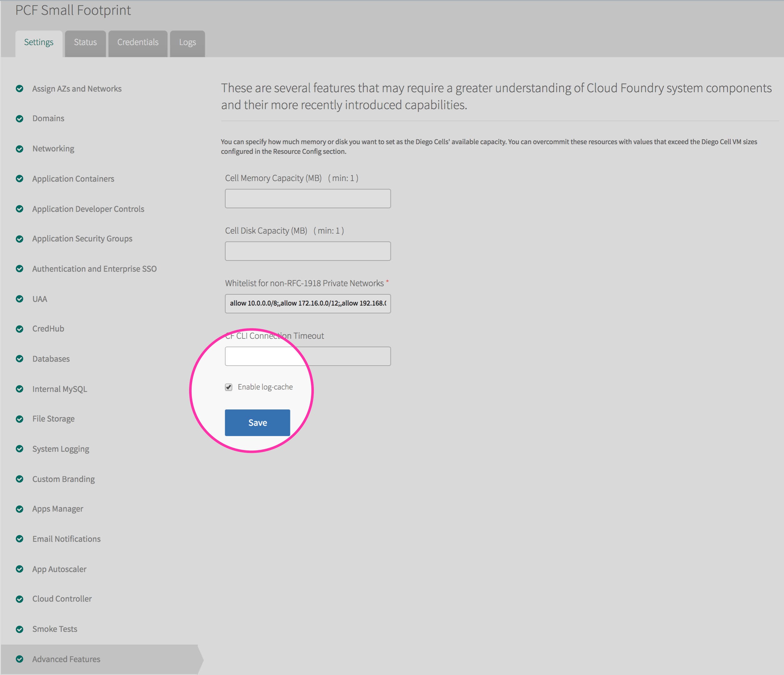Select App Autoscaler in the sidebar
Viewport: 784px width, 675px height.
[59, 569]
